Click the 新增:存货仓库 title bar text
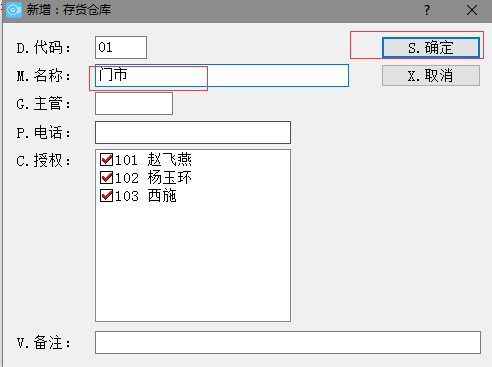Viewport: 492px width, 367px height. (x=69, y=10)
